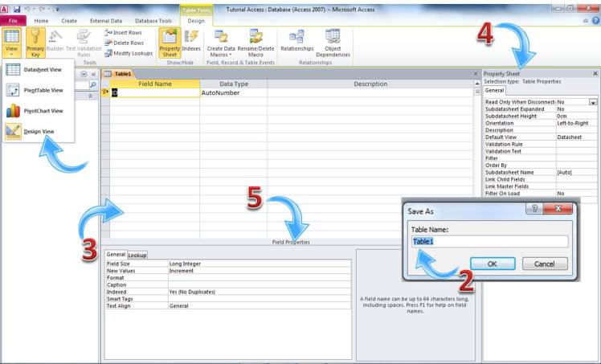Expand the View button dropdown
The height and width of the screenshot is (364, 601).
(12, 54)
